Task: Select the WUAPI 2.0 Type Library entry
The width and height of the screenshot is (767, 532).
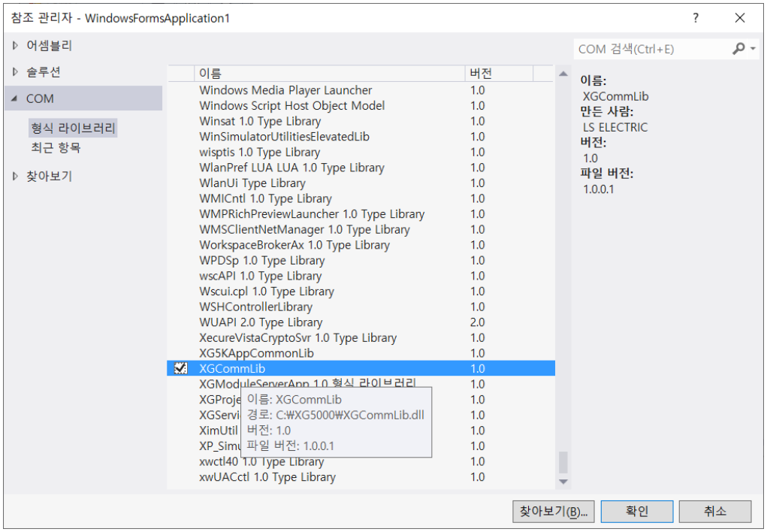Action: pyautogui.click(x=260, y=322)
